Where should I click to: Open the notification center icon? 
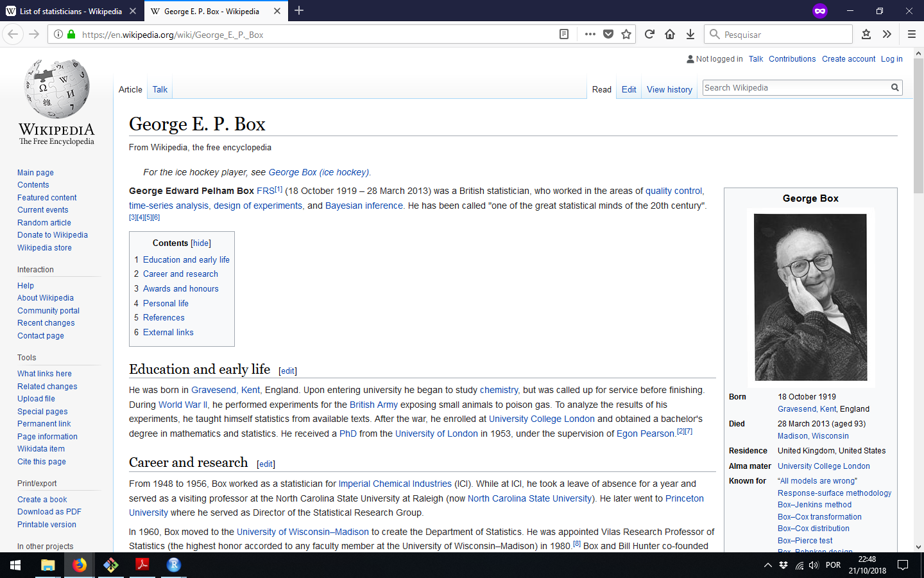(x=903, y=565)
